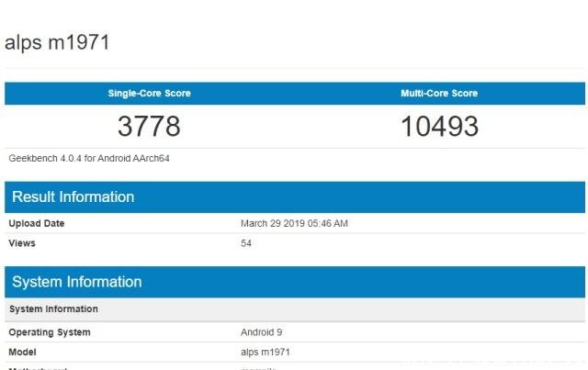Click the page title alps m1971

[58, 42]
